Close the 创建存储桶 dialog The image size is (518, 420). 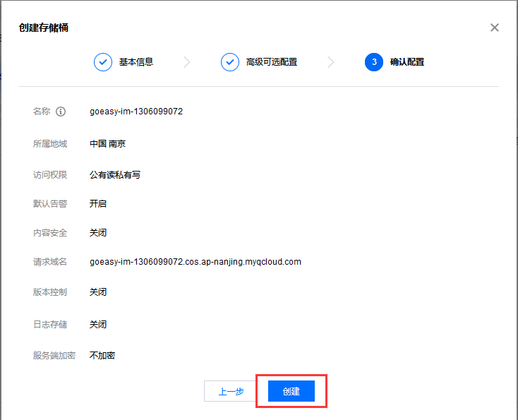494,28
